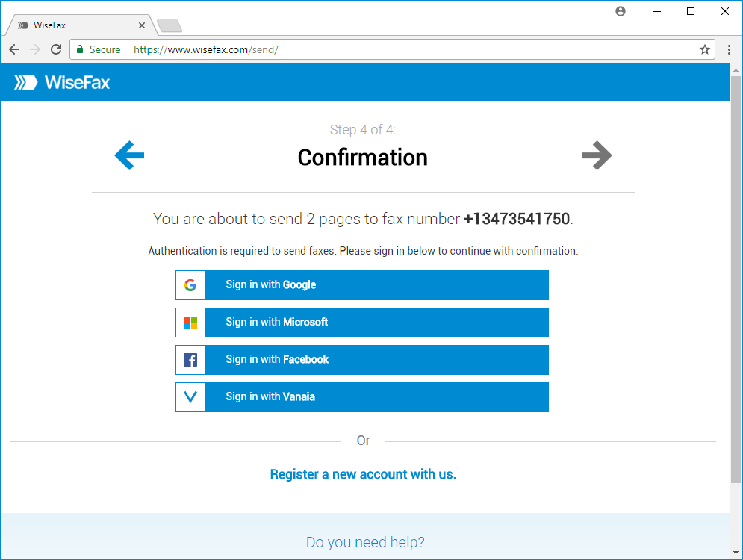Minimize the browser window
This screenshot has height=560, width=743.
click(657, 11)
